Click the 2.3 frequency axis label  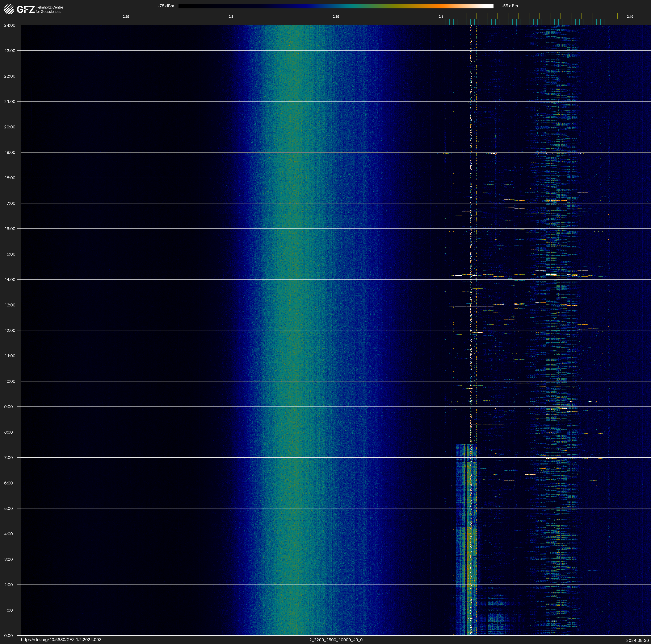coord(231,17)
